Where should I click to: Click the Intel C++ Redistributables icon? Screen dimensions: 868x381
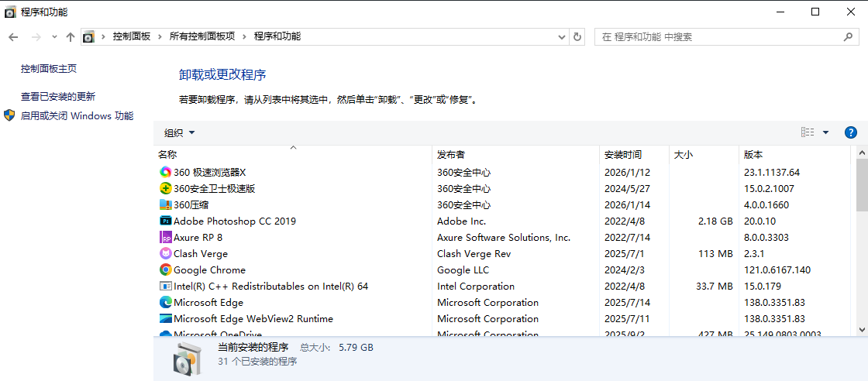point(165,287)
